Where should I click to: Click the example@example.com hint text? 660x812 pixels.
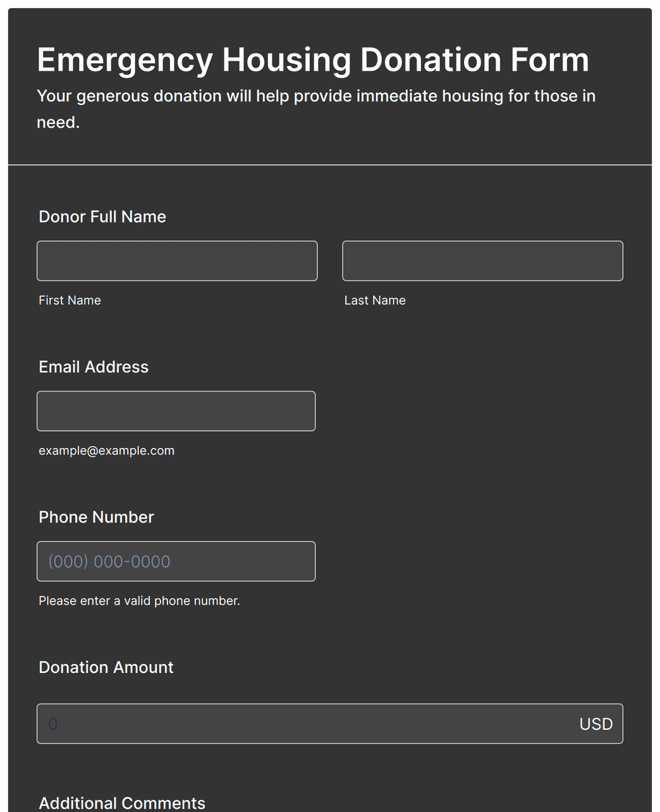[x=106, y=451]
